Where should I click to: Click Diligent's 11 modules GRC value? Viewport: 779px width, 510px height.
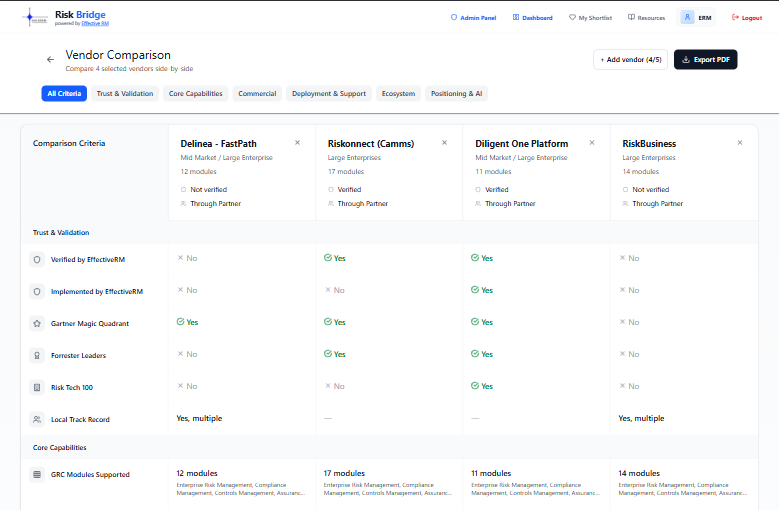click(x=491, y=473)
